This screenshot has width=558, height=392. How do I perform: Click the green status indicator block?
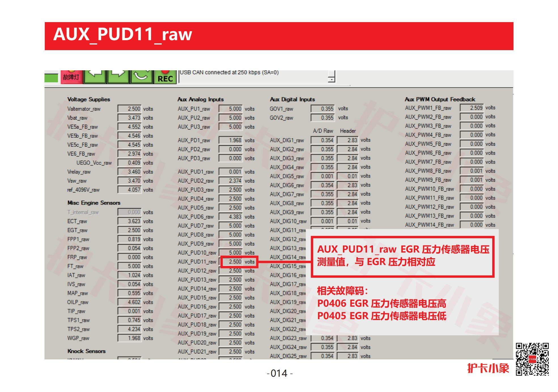coord(51,78)
